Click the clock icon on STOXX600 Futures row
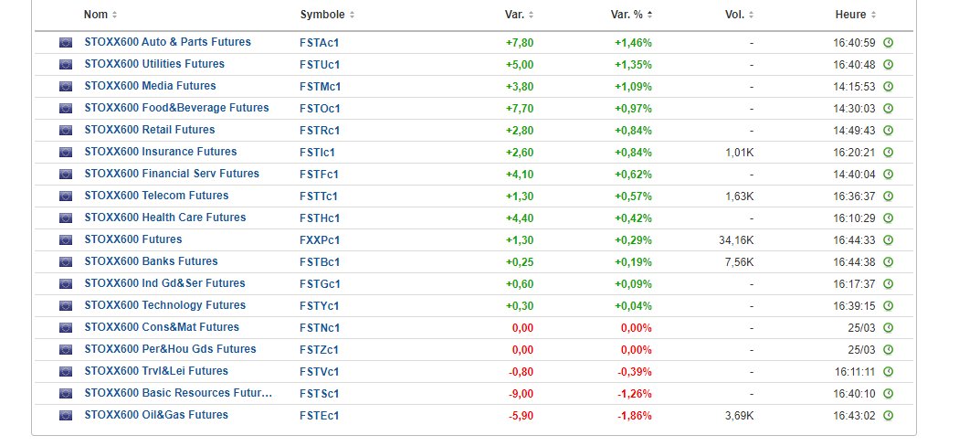The height and width of the screenshot is (446, 980). 888,240
